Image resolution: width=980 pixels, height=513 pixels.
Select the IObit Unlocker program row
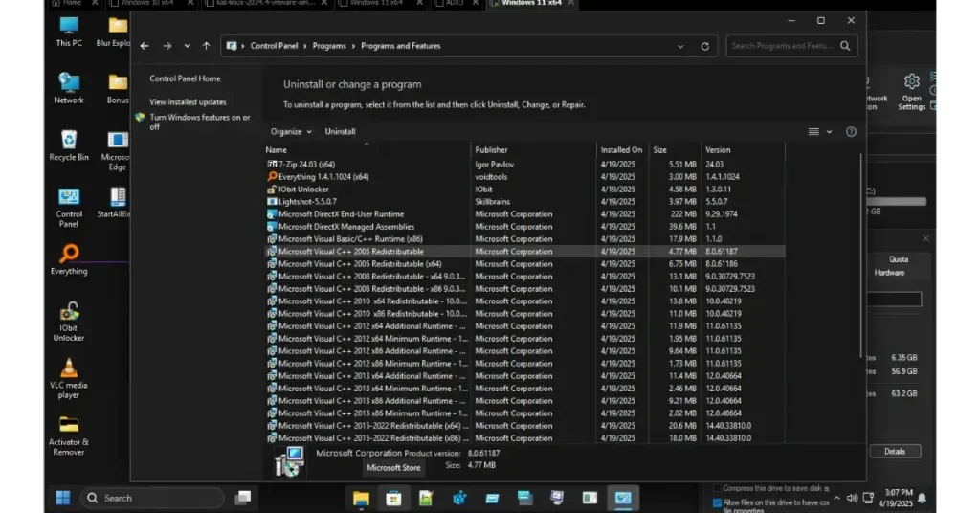[x=525, y=190]
